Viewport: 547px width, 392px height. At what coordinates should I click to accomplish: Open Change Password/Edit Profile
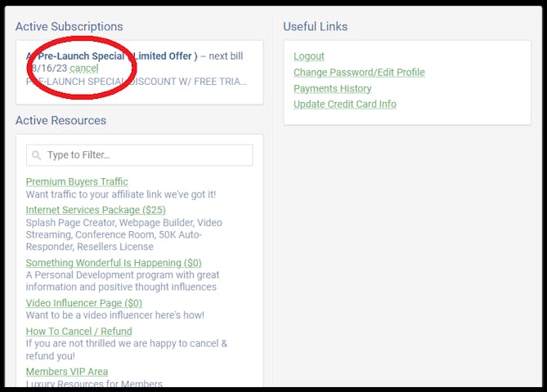click(x=359, y=73)
